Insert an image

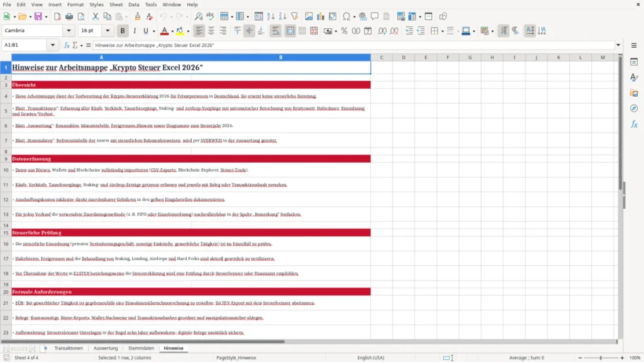[x=309, y=16]
